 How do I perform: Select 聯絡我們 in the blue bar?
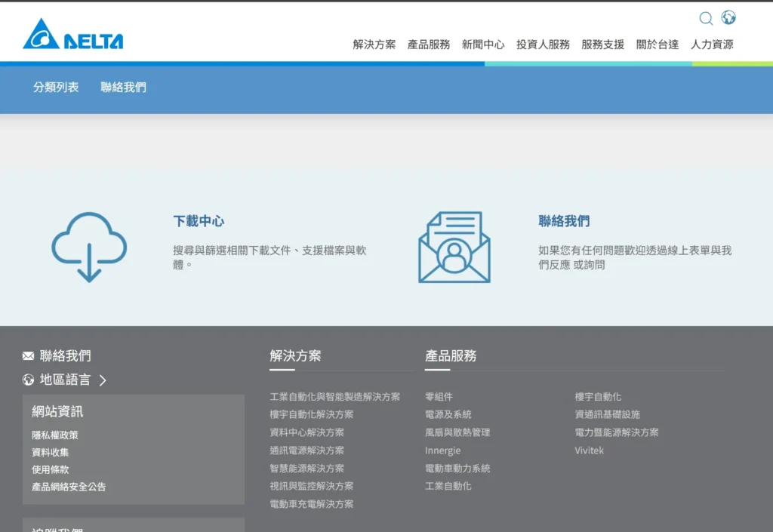(123, 88)
